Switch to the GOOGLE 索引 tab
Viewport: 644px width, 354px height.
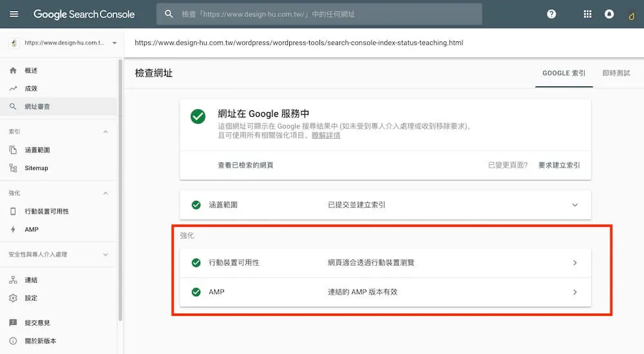(564, 73)
